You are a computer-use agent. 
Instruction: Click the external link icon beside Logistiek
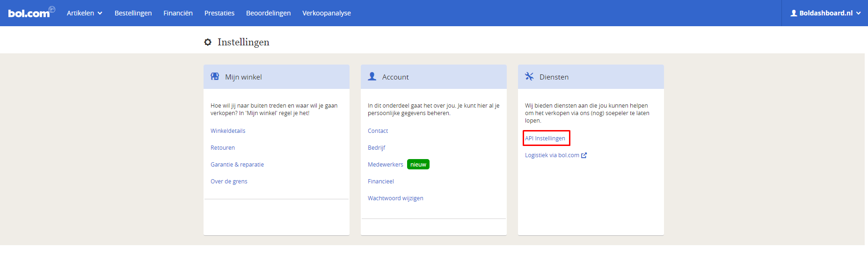(x=584, y=155)
